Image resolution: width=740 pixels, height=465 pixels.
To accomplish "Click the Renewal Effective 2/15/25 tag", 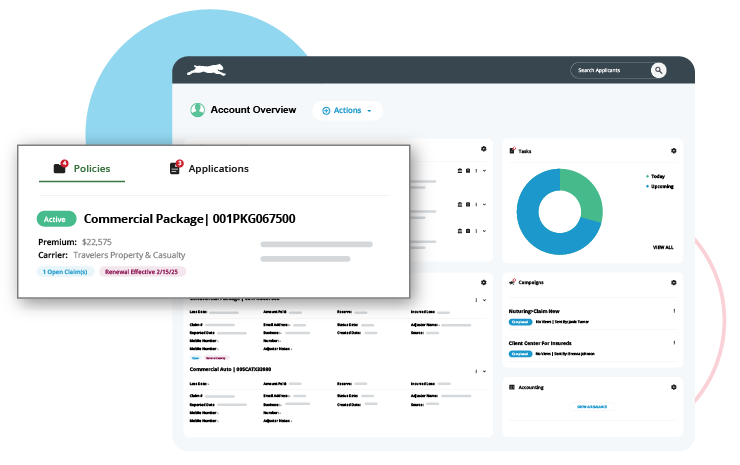I will (142, 272).
